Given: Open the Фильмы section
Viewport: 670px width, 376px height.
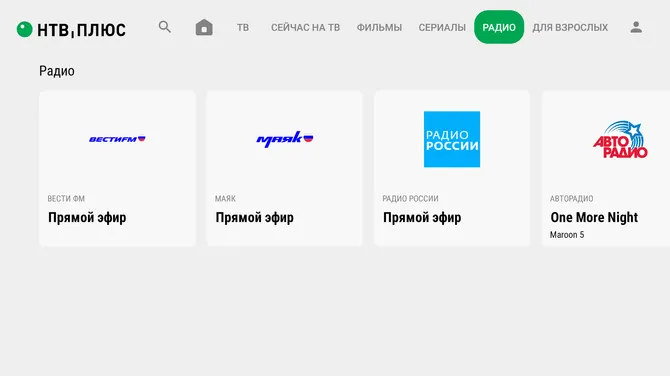Looking at the screenshot, I should point(379,27).
